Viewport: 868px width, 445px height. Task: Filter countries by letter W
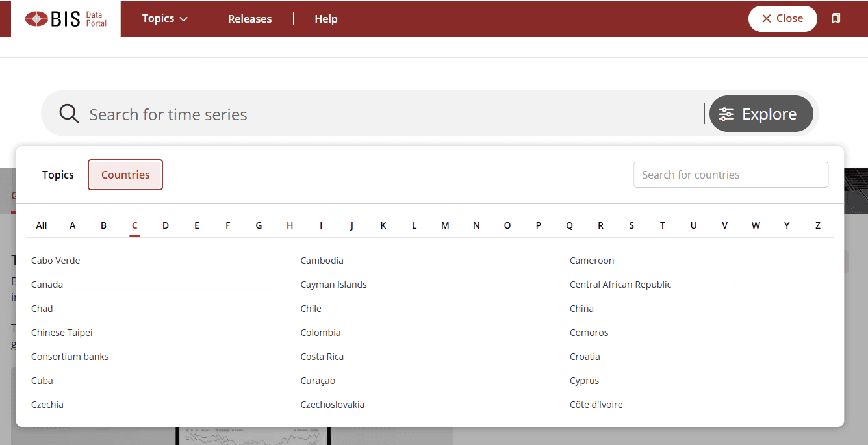[x=756, y=225]
